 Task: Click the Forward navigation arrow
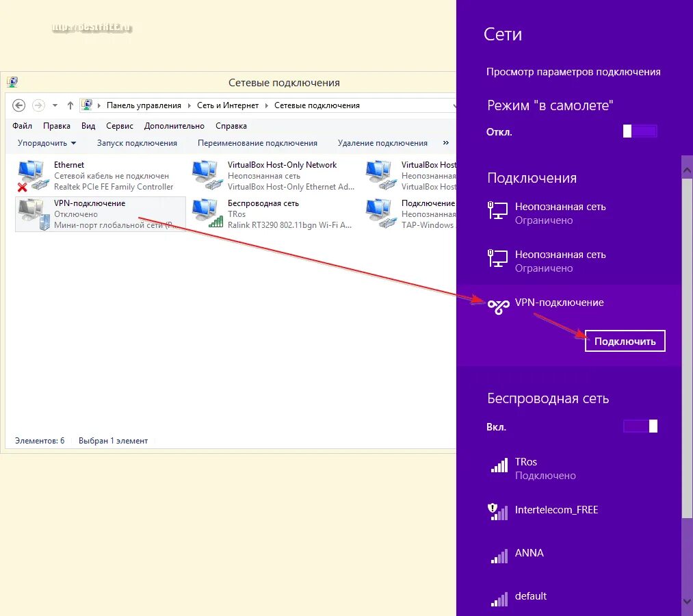tap(38, 105)
